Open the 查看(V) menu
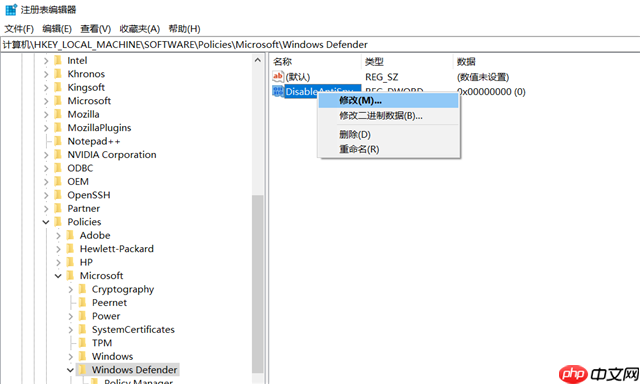 point(96,29)
